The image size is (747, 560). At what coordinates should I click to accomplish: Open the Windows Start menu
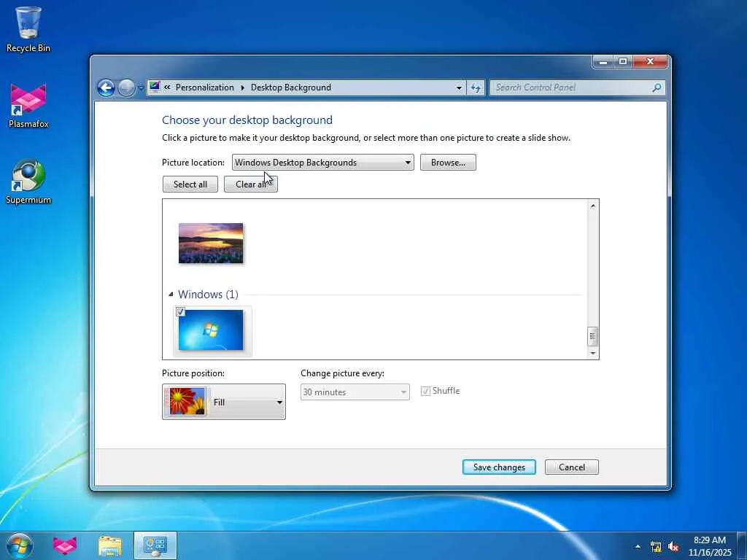pyautogui.click(x=20, y=545)
